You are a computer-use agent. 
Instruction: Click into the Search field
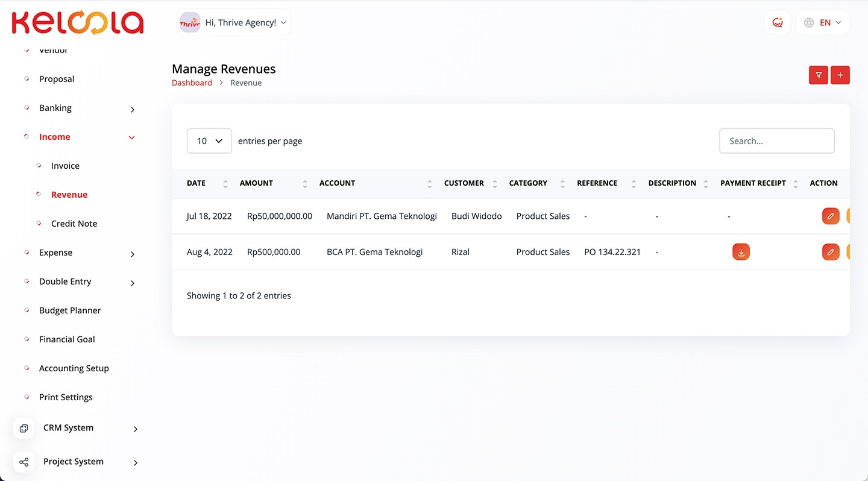pyautogui.click(x=776, y=141)
